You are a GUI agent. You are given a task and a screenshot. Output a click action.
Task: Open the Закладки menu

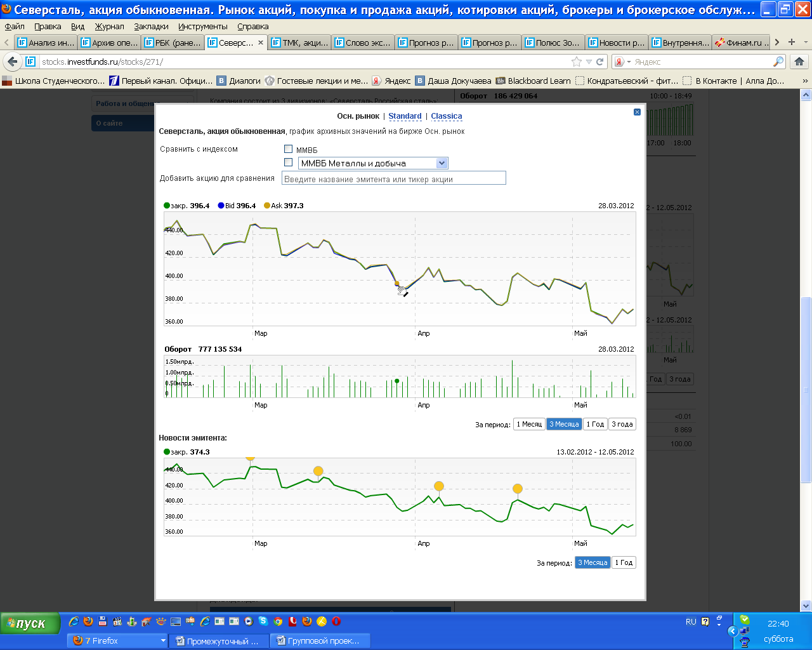point(151,27)
